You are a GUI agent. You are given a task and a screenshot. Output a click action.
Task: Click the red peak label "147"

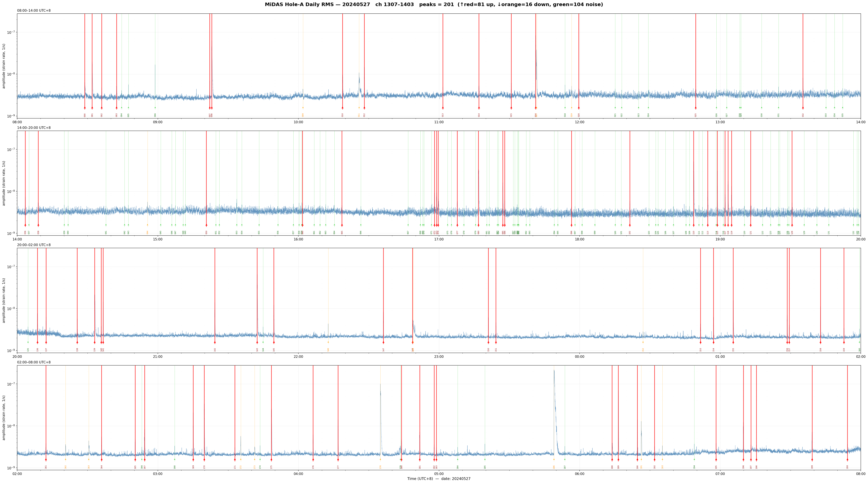click(383, 350)
